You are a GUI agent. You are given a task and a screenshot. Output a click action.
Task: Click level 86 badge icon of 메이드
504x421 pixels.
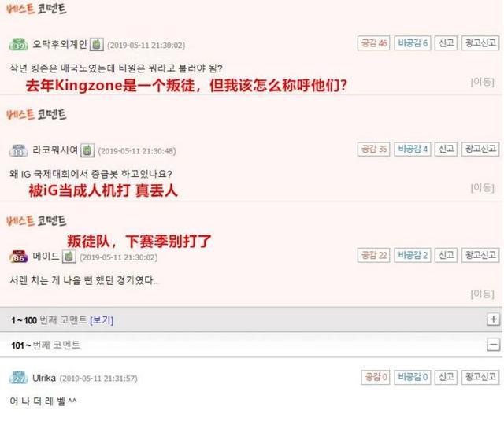click(19, 257)
